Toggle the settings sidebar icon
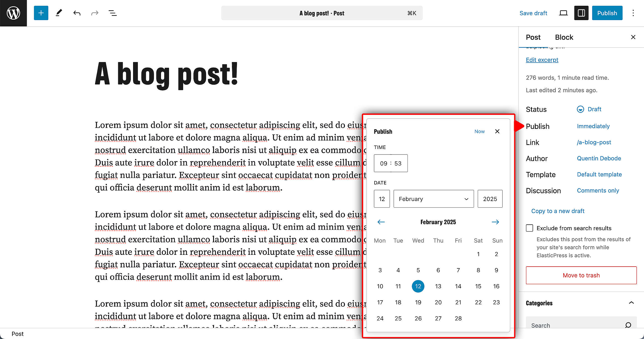Screen dimensions: 644x339 click(x=581, y=13)
